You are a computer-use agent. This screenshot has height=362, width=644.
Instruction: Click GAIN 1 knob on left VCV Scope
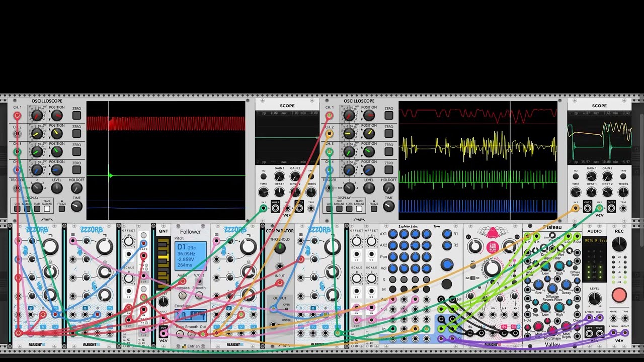279,176
